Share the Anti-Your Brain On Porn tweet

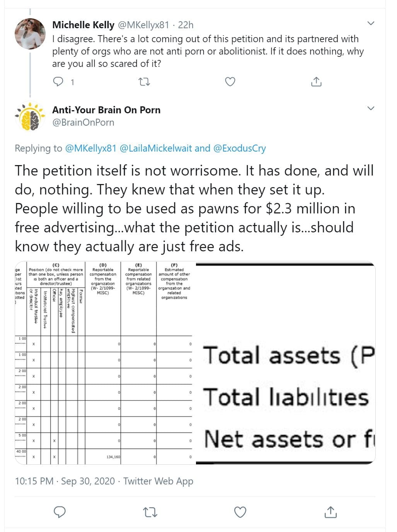[331, 512]
